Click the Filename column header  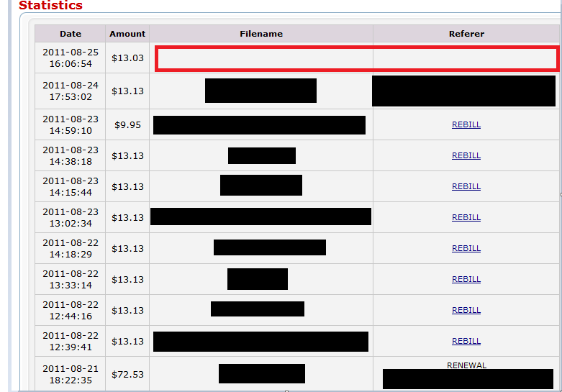coord(261,34)
